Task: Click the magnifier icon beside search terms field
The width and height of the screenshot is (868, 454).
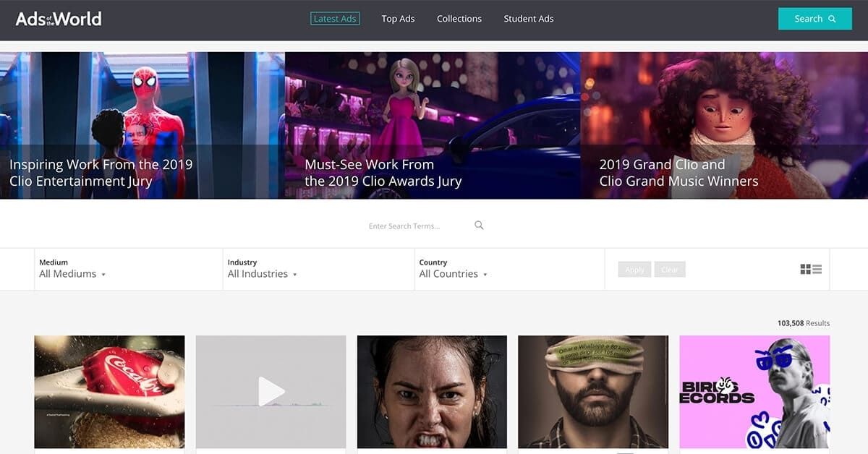Action: (479, 226)
